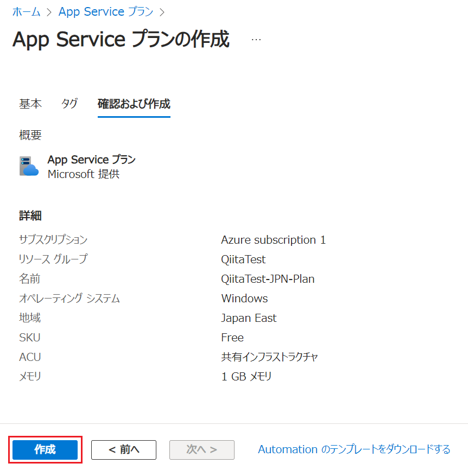The image size is (468, 476).
Task: Download the Automation template link
Action: pyautogui.click(x=354, y=449)
